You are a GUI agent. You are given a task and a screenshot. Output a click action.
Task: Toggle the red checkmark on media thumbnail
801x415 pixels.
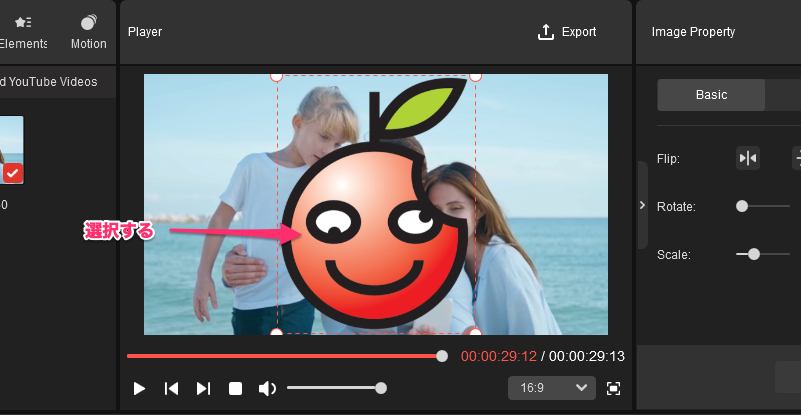pos(13,174)
